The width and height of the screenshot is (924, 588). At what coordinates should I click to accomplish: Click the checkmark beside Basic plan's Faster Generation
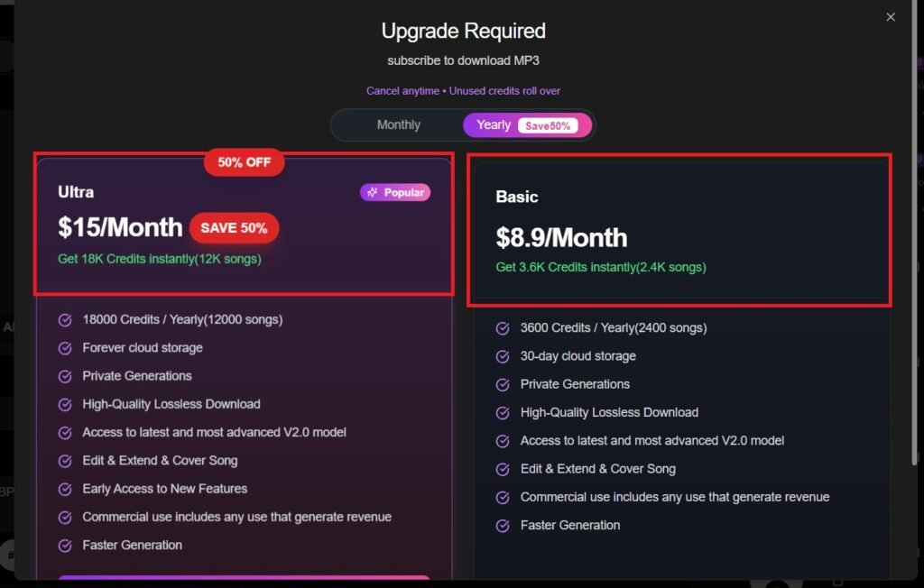(503, 525)
